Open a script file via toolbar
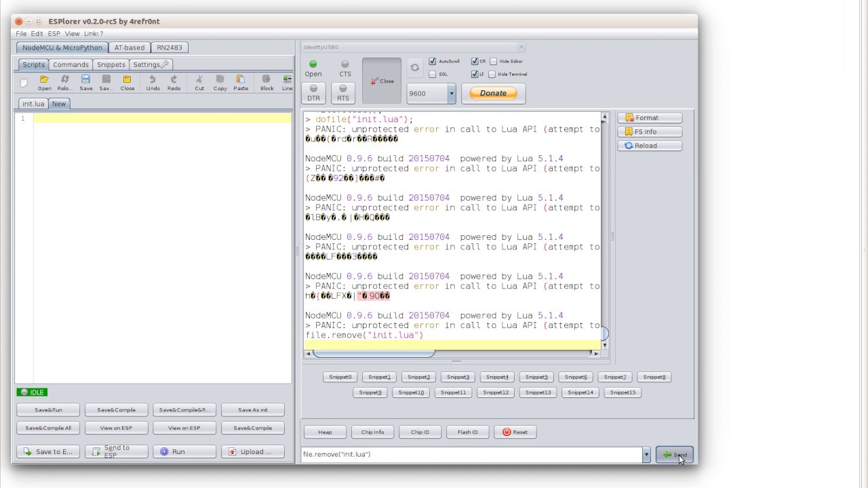Viewport: 868px width, 488px height. tap(45, 83)
